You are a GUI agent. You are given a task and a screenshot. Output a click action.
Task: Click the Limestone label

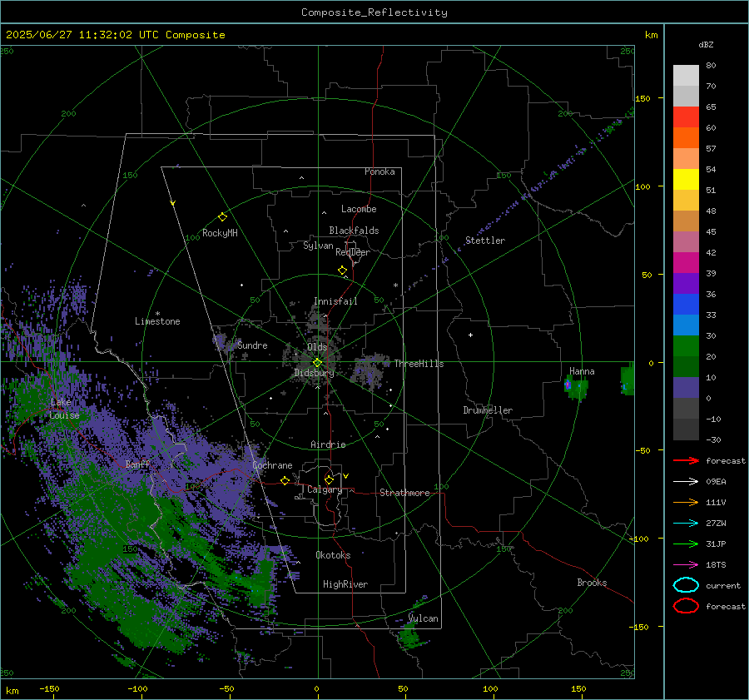(157, 321)
